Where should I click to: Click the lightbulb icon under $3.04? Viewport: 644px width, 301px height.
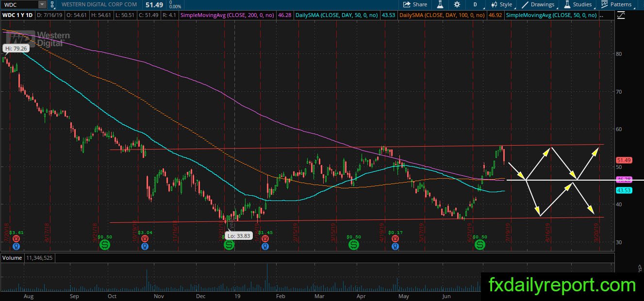tap(145, 247)
